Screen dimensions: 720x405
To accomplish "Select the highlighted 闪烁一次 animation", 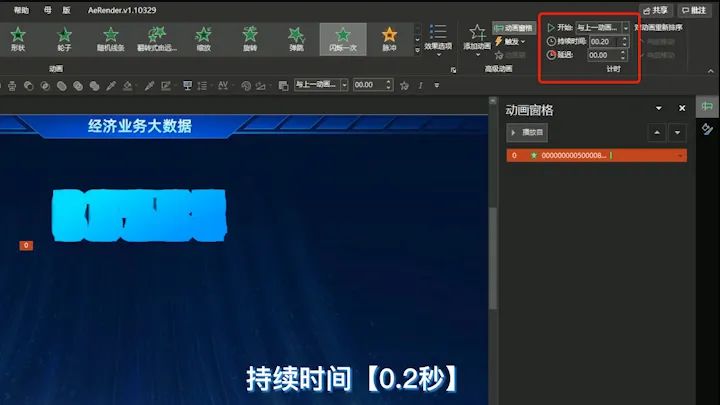I will pos(343,39).
